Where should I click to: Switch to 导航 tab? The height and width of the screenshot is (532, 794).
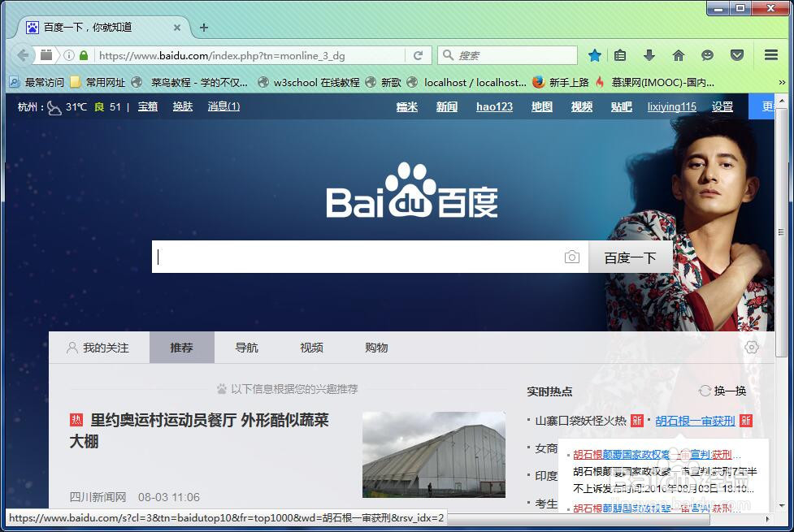pyautogui.click(x=246, y=348)
